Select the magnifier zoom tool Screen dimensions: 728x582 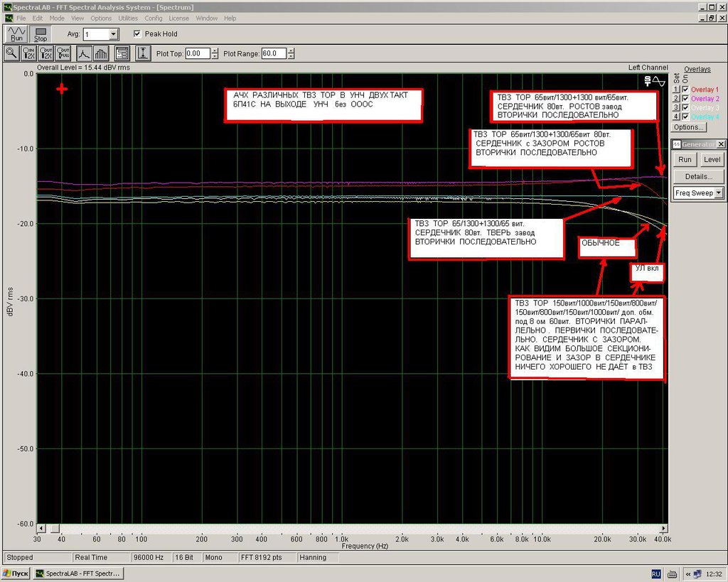(x=11, y=53)
